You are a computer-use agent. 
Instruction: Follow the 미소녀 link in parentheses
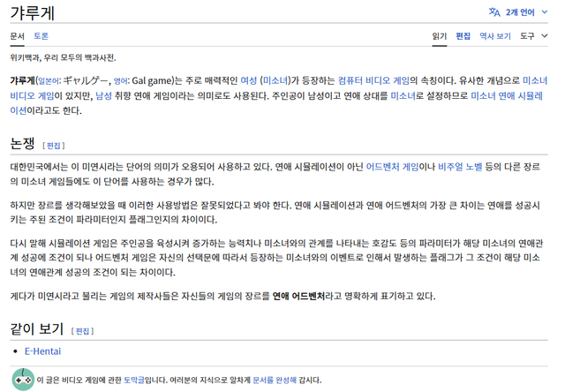tap(275, 80)
